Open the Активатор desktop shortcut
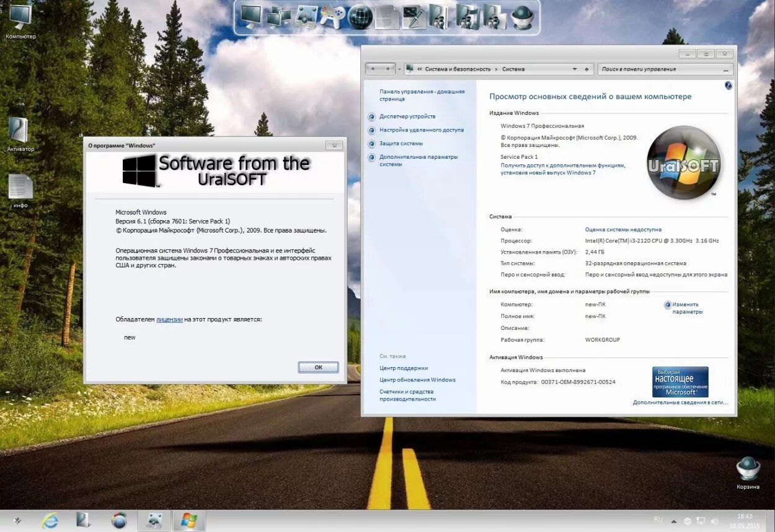 (20, 134)
